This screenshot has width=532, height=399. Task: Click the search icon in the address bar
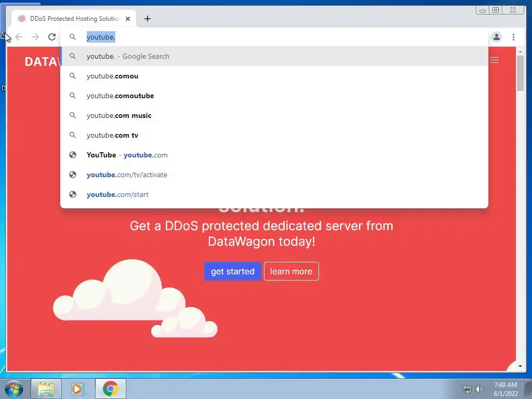(x=73, y=37)
